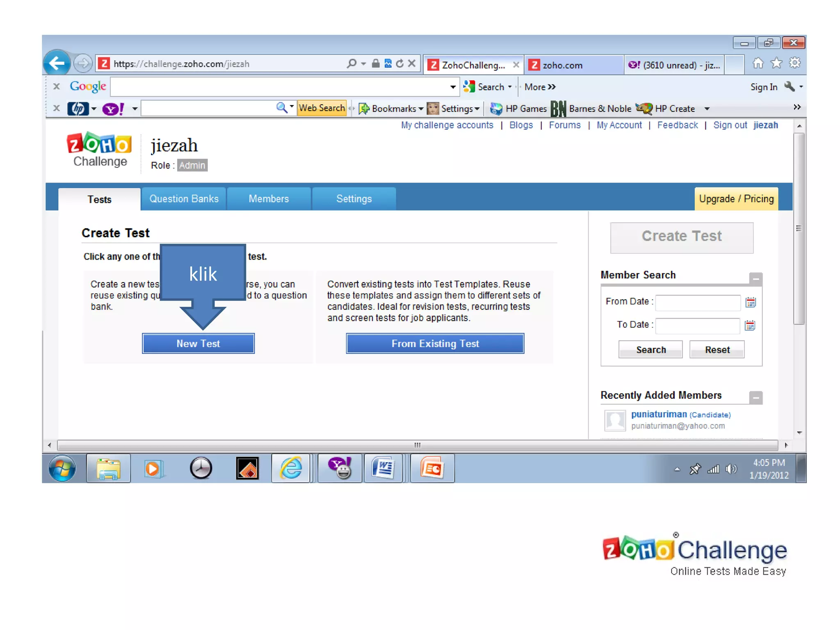Click the browser home icon

click(758, 64)
